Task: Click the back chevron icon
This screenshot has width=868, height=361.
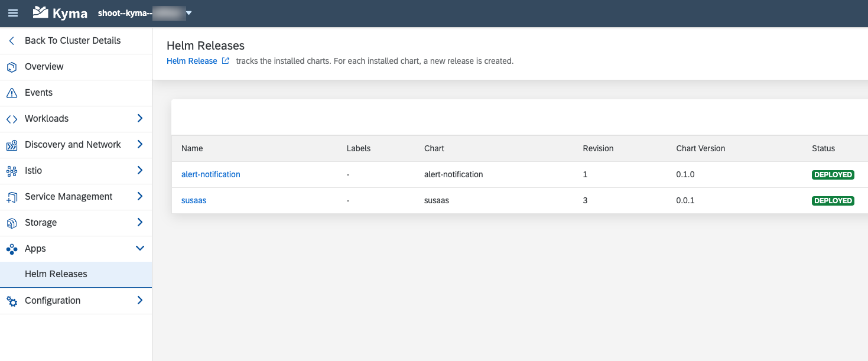Action: pos(11,41)
